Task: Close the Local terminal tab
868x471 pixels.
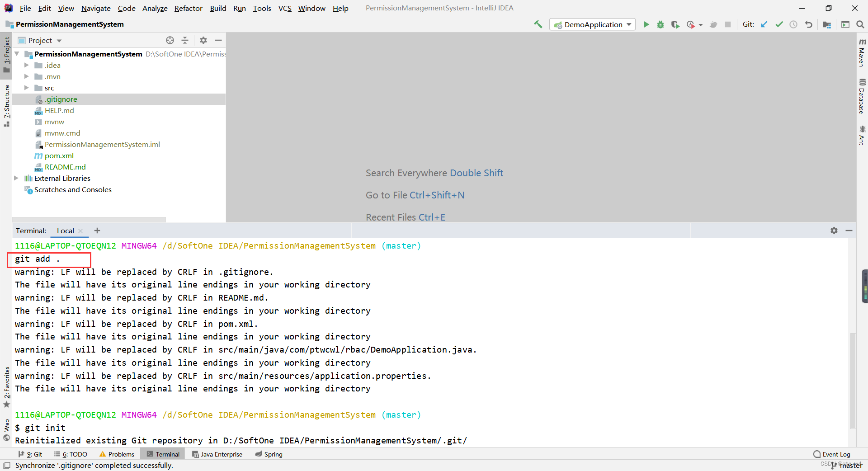Action: (x=80, y=231)
